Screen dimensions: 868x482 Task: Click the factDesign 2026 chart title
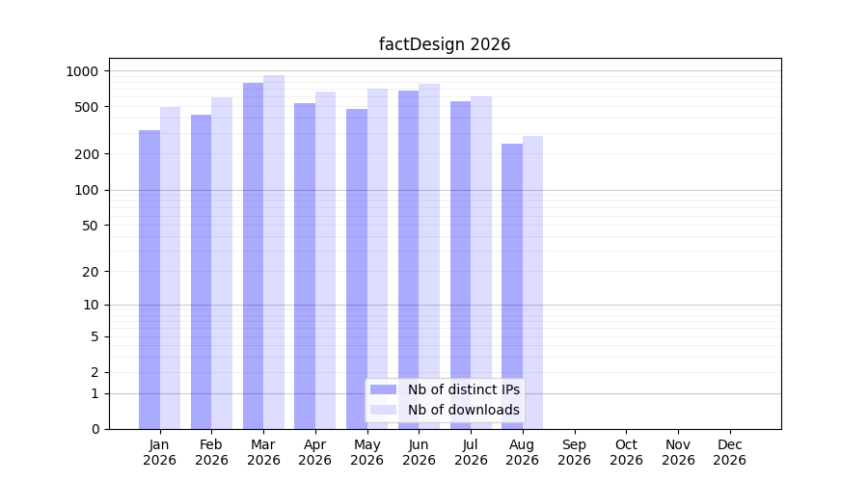click(445, 44)
